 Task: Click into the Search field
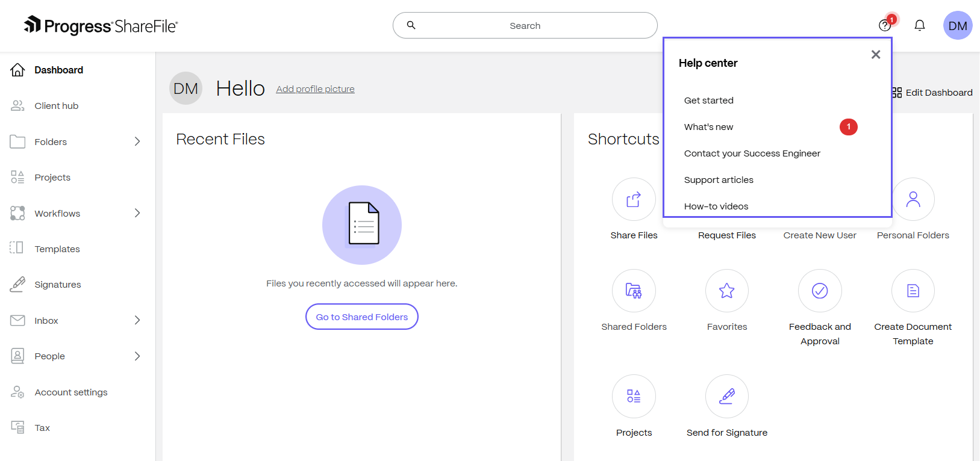[x=525, y=25]
